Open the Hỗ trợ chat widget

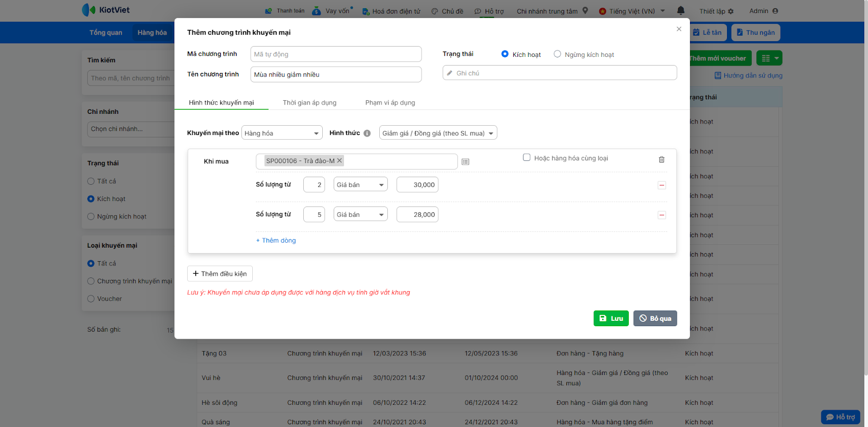pyautogui.click(x=840, y=417)
